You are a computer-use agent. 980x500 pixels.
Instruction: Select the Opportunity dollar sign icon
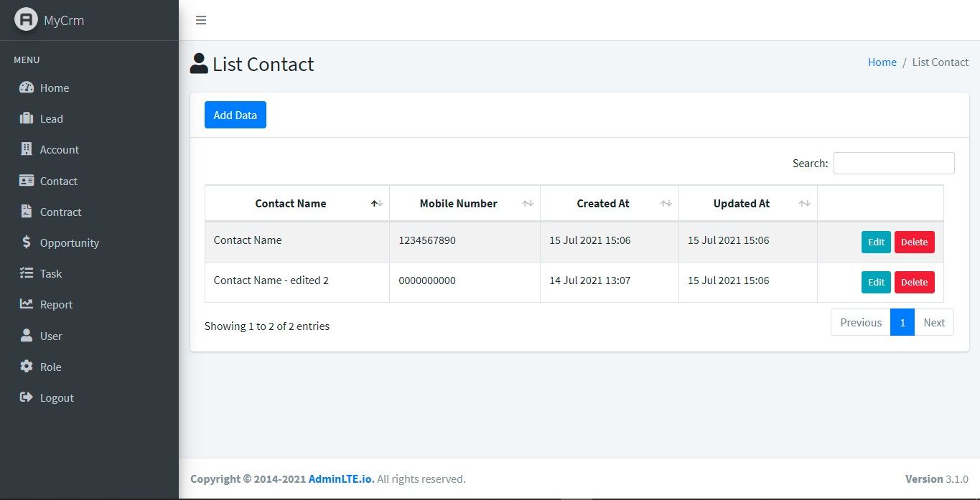click(x=27, y=242)
